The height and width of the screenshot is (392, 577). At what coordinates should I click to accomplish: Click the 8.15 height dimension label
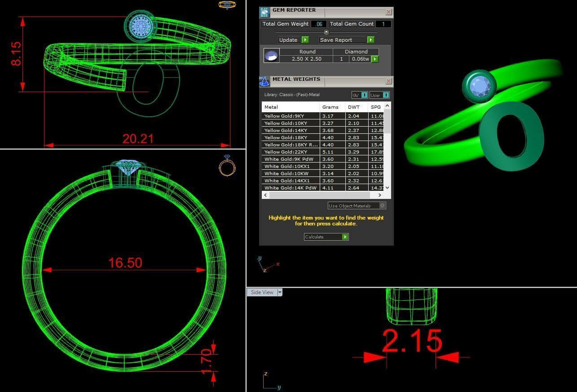(x=16, y=54)
